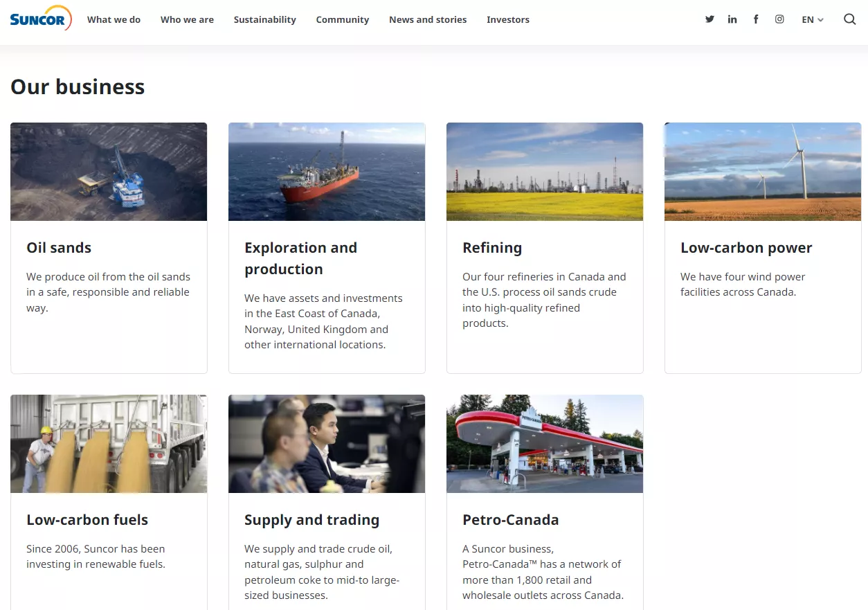
Task: Click the text 'more than 1,800 retail and'
Action: click(x=527, y=580)
